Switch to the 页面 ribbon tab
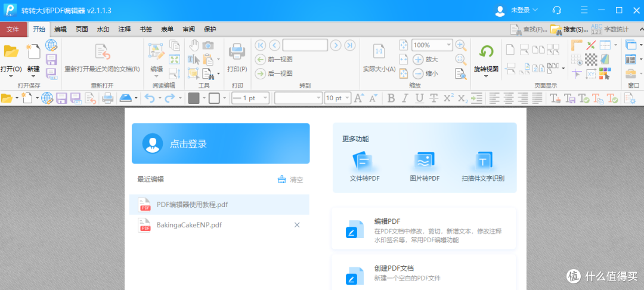 [x=82, y=29]
